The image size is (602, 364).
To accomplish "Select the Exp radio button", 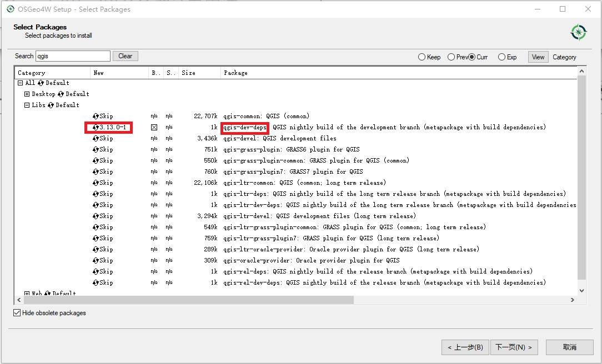I will [x=501, y=57].
